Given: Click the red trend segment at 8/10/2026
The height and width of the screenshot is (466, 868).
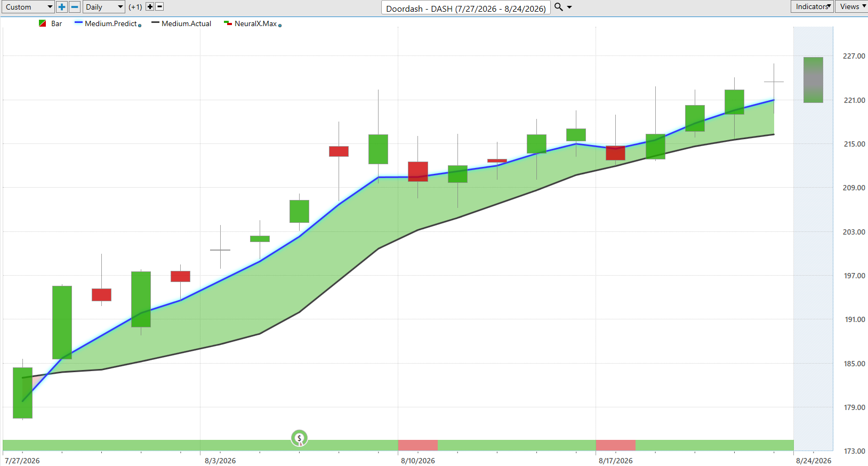Looking at the screenshot, I should (418, 445).
